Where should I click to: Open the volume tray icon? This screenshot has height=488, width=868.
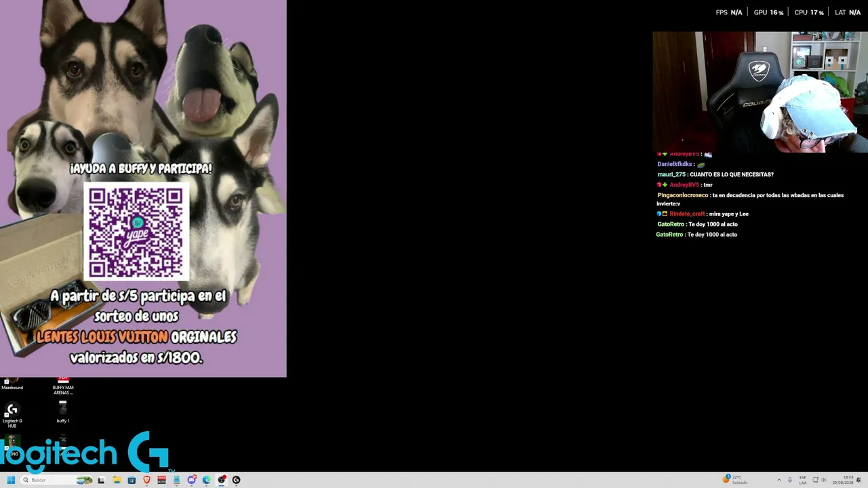(x=825, y=480)
